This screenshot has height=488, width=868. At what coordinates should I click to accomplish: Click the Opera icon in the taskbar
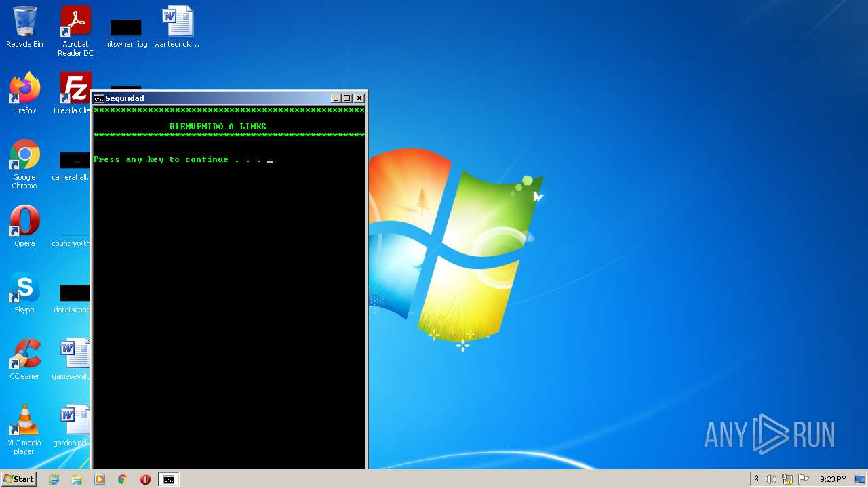click(145, 479)
